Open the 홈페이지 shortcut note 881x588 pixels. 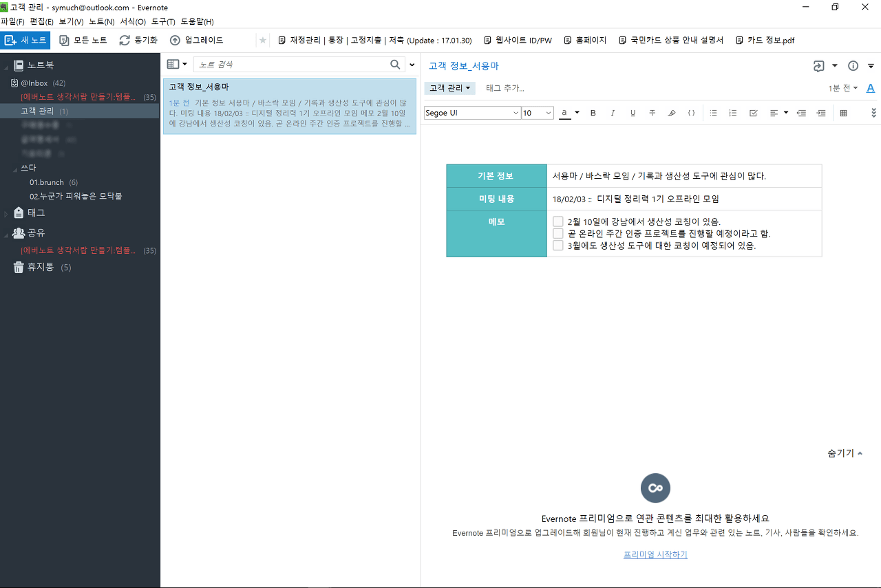(585, 41)
